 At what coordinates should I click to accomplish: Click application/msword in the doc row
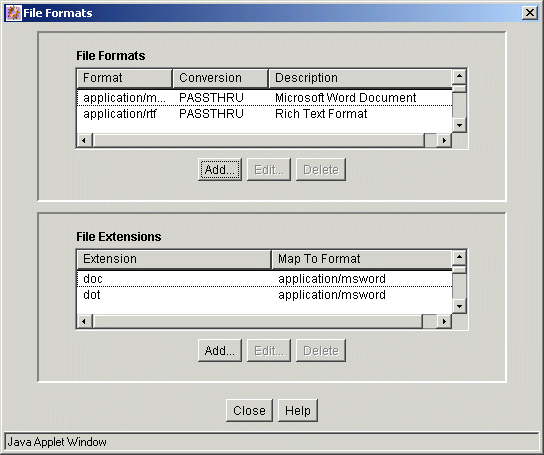tap(332, 279)
